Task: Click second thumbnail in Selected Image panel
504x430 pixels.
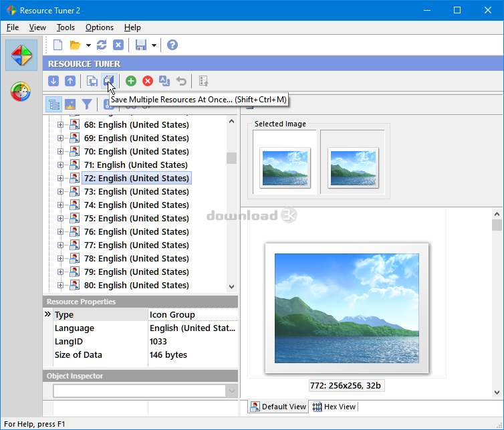Action: [353, 163]
